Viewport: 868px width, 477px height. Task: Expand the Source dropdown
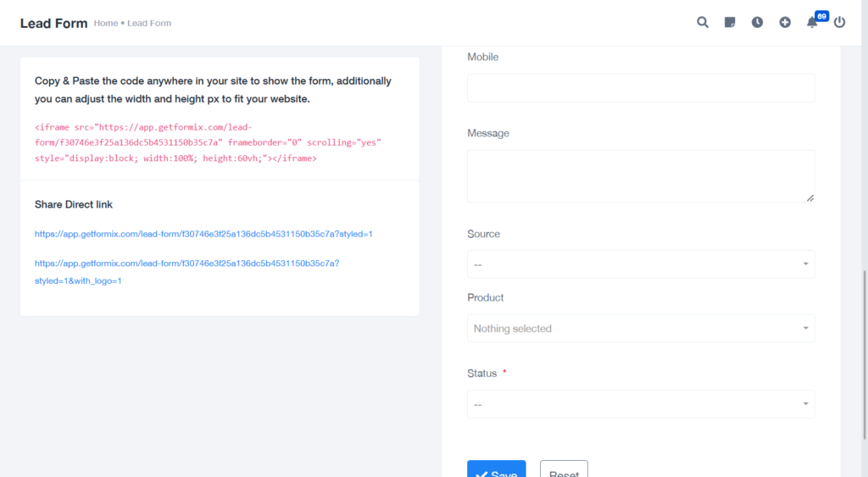pos(641,264)
